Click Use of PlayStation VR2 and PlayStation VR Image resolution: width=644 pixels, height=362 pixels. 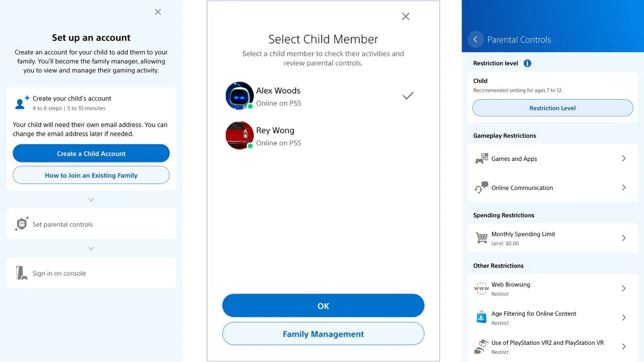pos(547,343)
